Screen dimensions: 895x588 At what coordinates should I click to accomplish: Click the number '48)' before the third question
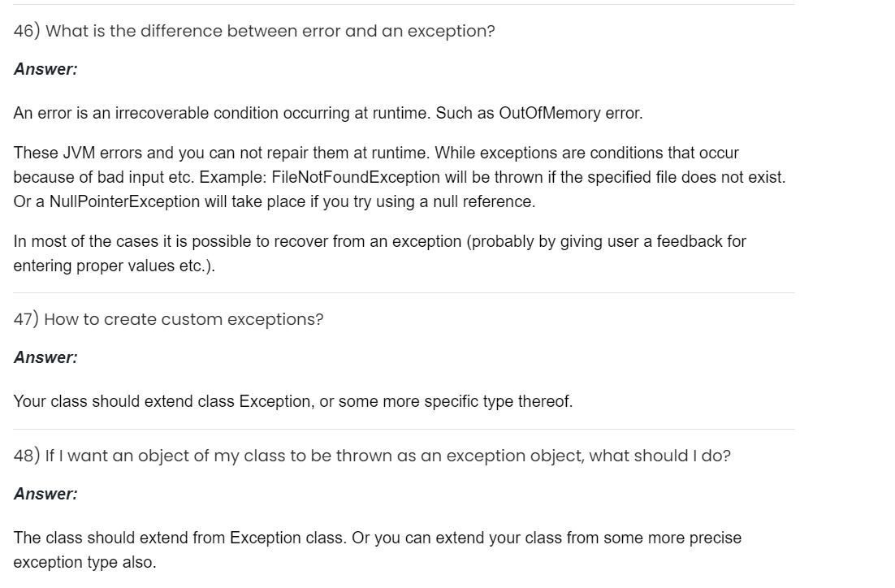pyautogui.click(x=27, y=456)
